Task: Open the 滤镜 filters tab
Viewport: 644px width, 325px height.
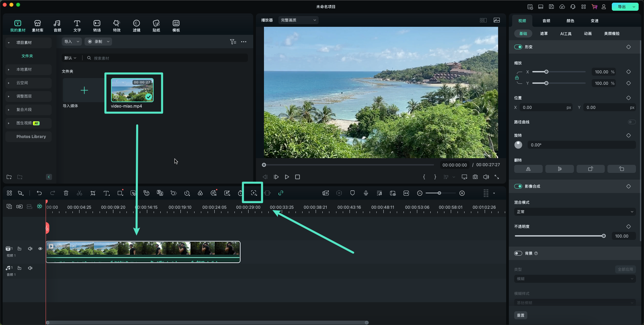Action: [137, 26]
